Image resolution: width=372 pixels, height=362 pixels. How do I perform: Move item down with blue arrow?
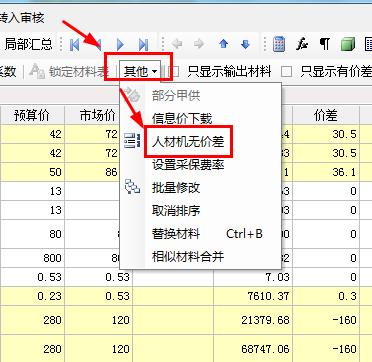(x=245, y=44)
